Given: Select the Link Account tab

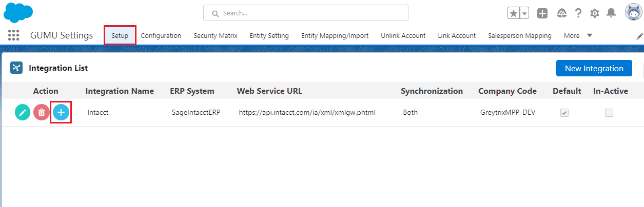Looking at the screenshot, I should coord(457,35).
